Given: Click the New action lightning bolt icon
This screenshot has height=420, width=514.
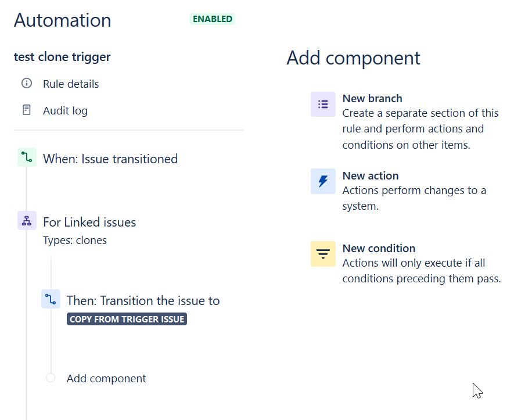Looking at the screenshot, I should coord(323,181).
